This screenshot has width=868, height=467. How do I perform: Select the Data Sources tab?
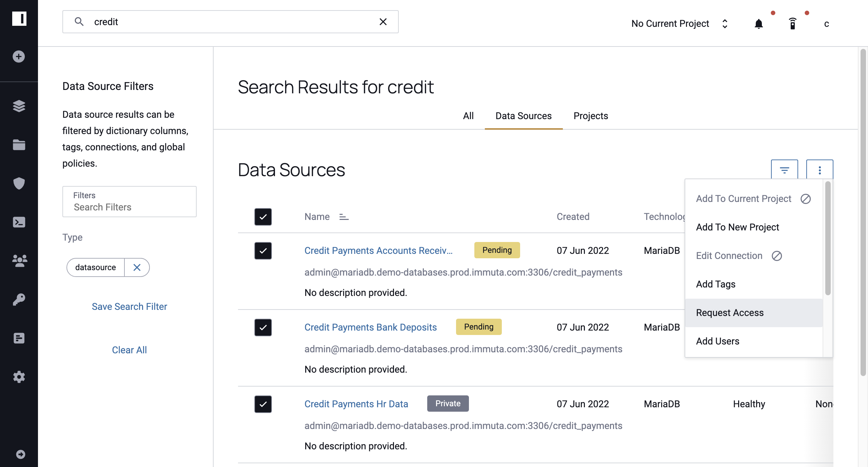tap(523, 116)
